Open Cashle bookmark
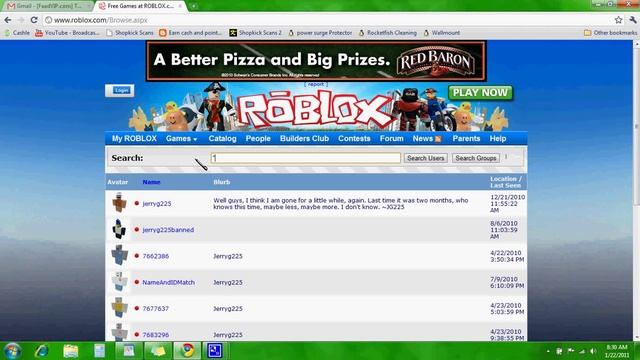Viewport: 640px width, 360px height. [x=17, y=33]
